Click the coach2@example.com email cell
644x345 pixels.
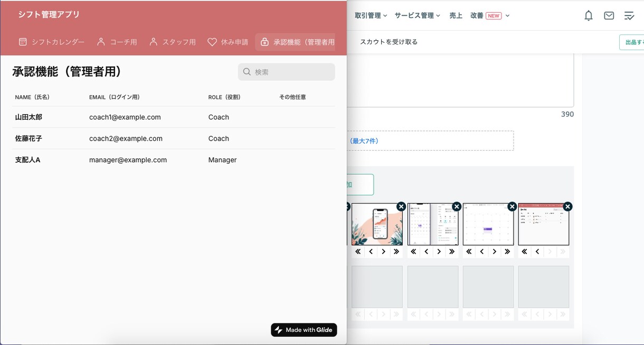tap(126, 138)
